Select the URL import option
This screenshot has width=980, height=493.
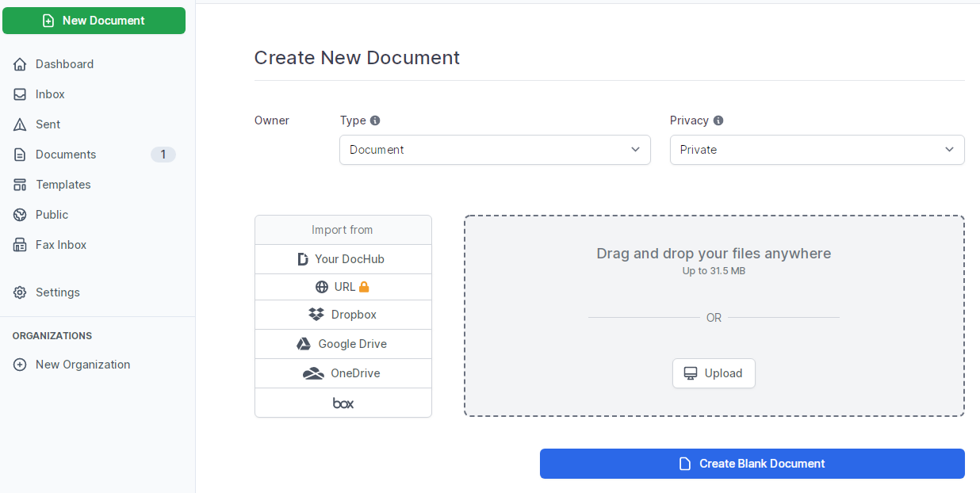343,286
